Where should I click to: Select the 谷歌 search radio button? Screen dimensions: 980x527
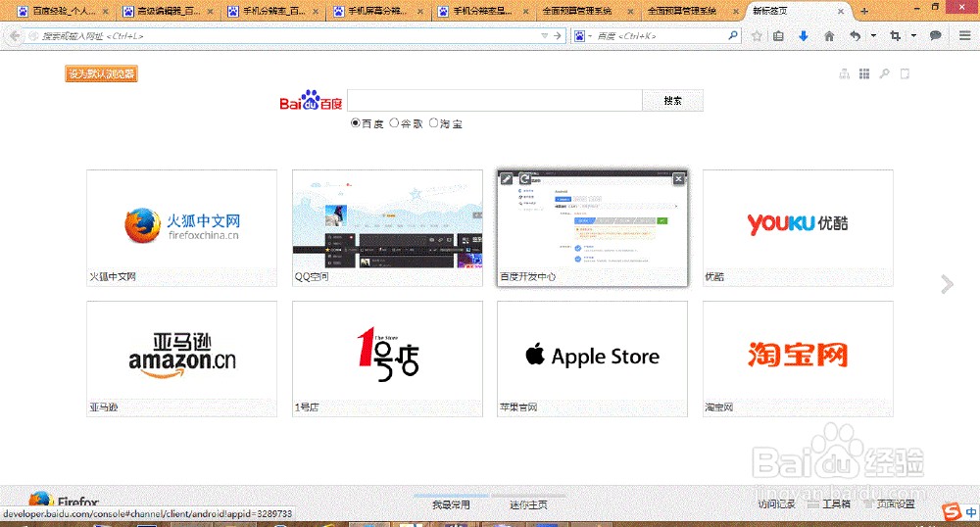394,123
